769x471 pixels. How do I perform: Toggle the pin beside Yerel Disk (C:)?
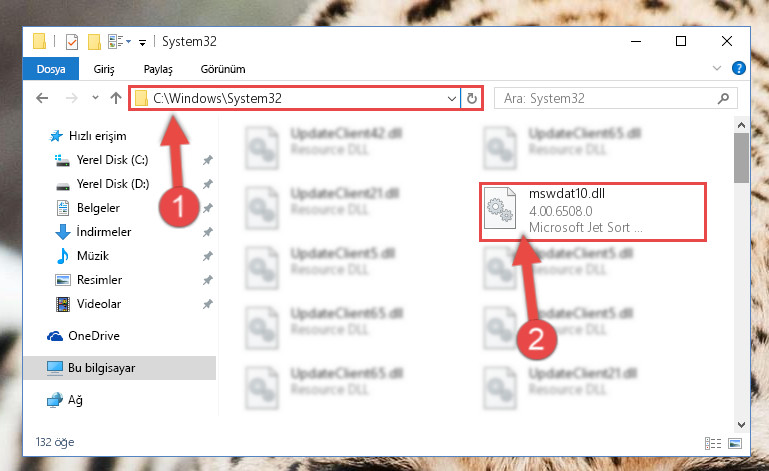(208, 160)
